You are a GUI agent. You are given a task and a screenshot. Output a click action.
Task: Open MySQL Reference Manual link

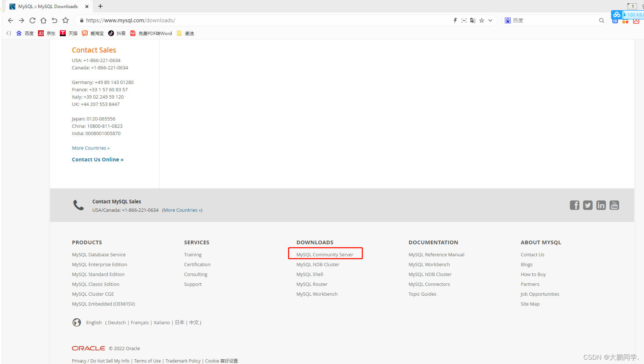pos(436,254)
